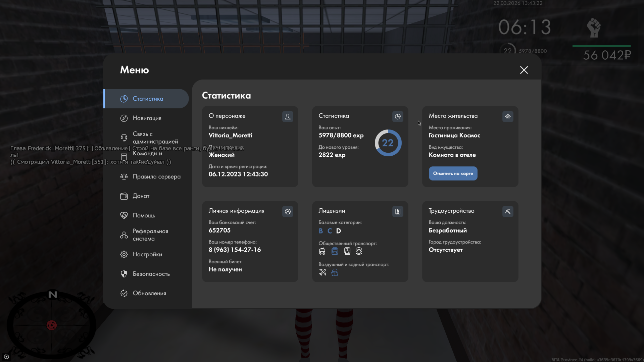
Task: Open the Настройки settings section
Action: (x=147, y=254)
